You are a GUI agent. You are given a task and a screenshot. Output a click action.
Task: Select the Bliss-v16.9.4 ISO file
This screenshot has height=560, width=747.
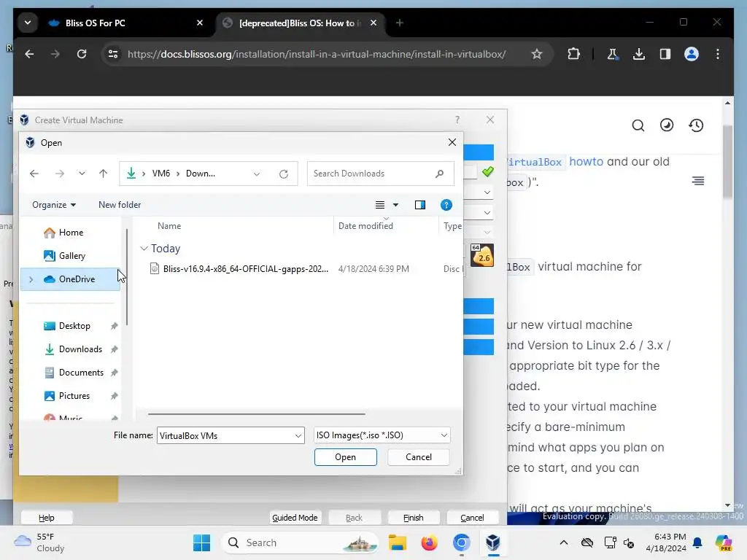tap(246, 268)
